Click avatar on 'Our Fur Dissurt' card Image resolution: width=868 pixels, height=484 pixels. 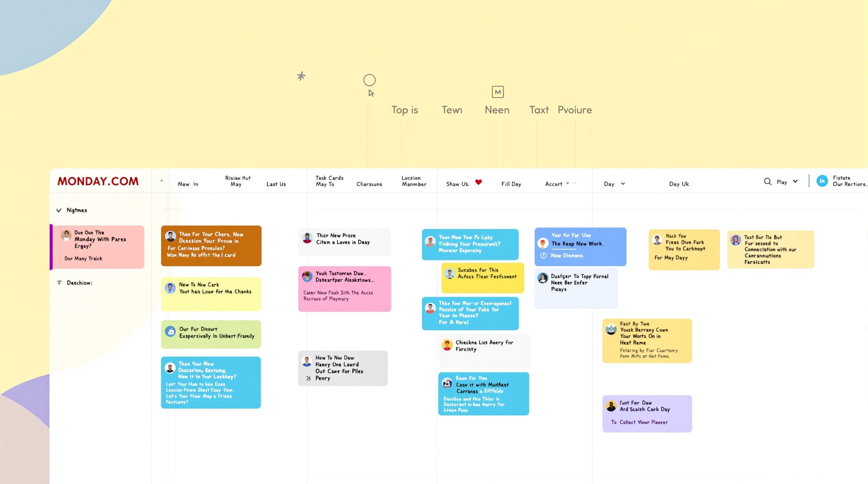click(171, 331)
